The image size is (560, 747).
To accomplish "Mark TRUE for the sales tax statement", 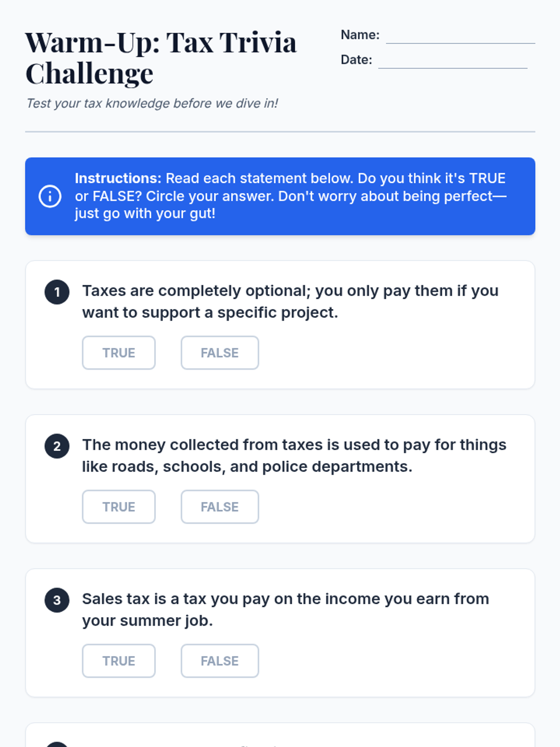I will click(x=119, y=661).
